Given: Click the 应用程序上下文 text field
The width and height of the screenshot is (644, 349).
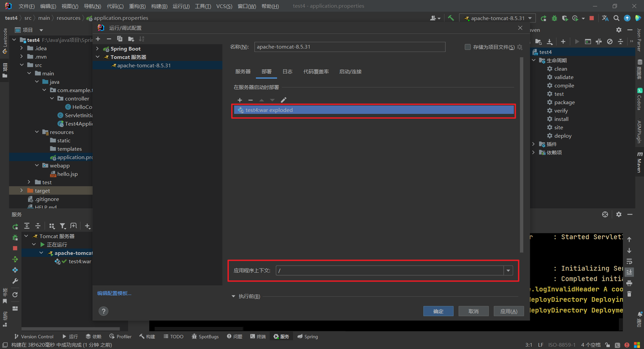Looking at the screenshot, I should pos(389,271).
